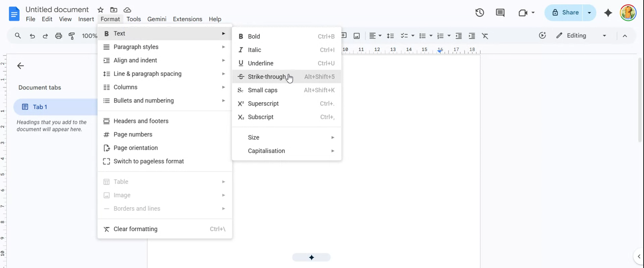The image size is (644, 268).
Task: Click the version history clock icon
Action: pyautogui.click(x=479, y=12)
